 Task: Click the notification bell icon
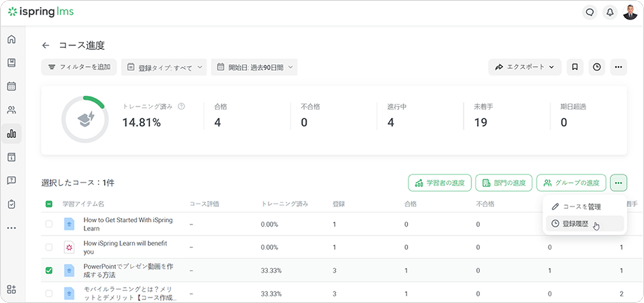[610, 12]
